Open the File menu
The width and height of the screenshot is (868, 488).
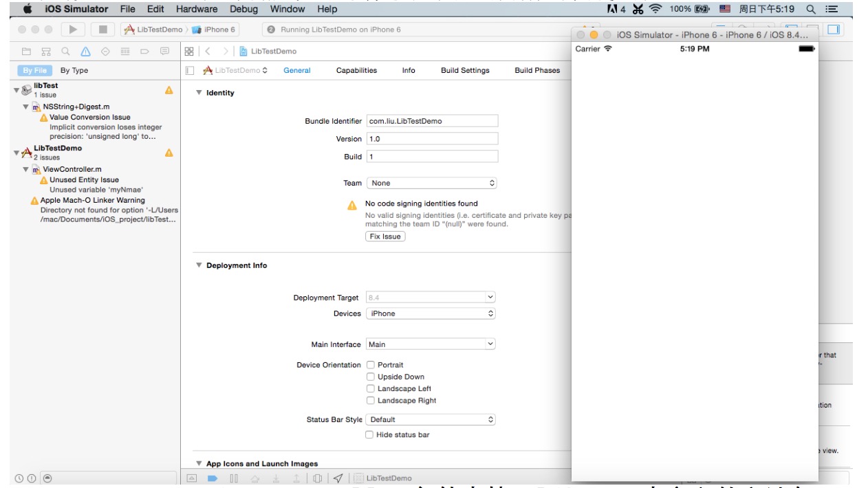pyautogui.click(x=127, y=9)
